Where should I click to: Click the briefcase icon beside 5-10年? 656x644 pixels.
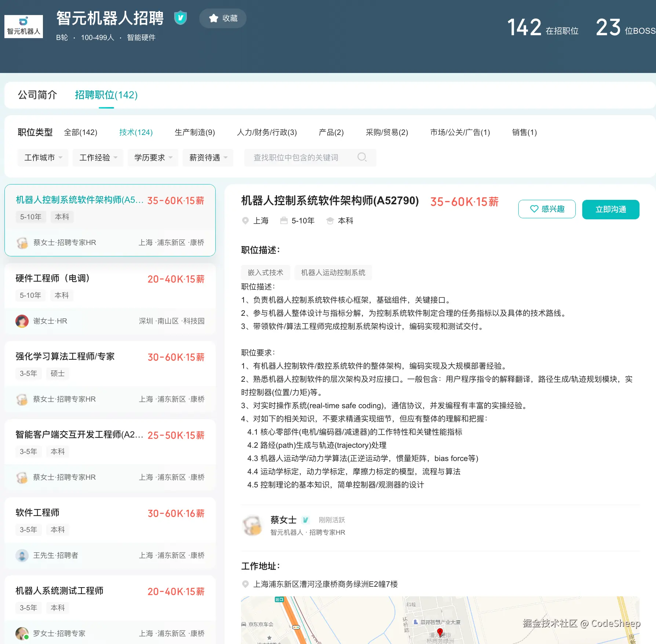284,220
